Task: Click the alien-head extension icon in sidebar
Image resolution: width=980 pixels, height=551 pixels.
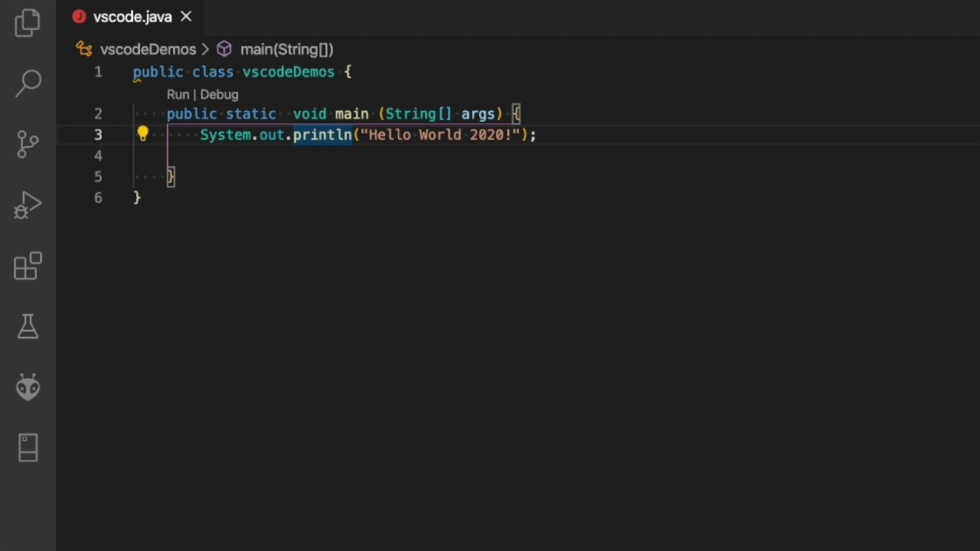Action: click(28, 387)
